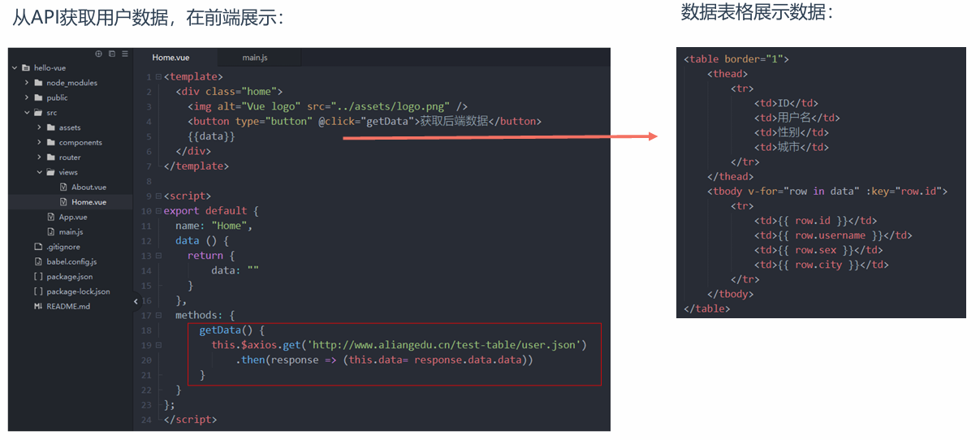Click the src open-folder icon

[38, 113]
